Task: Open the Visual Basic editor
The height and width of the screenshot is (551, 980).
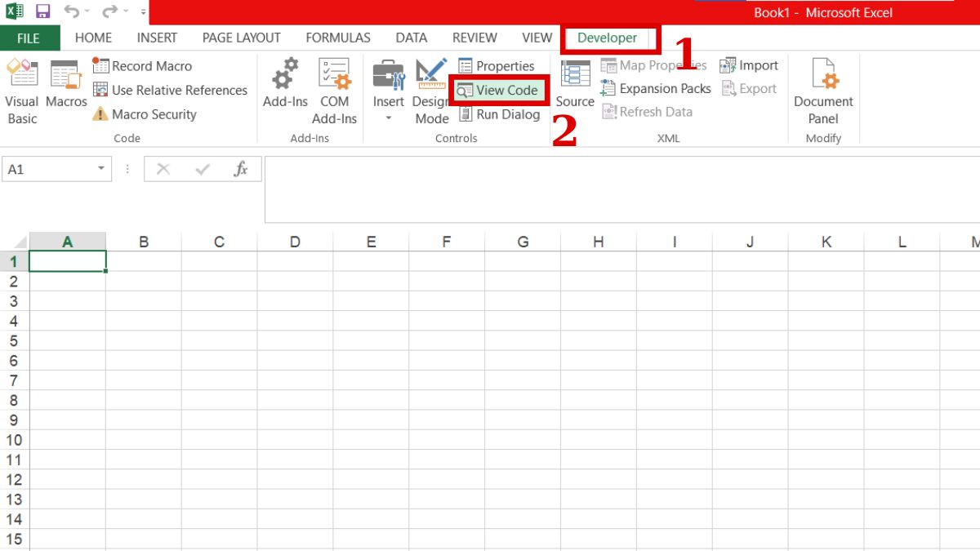Action: tap(22, 91)
